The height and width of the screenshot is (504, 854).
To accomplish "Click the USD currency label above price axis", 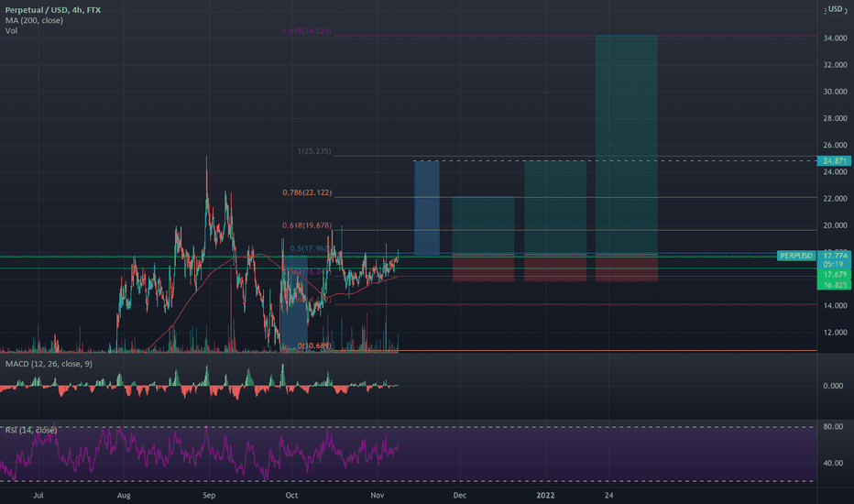I will [835, 9].
